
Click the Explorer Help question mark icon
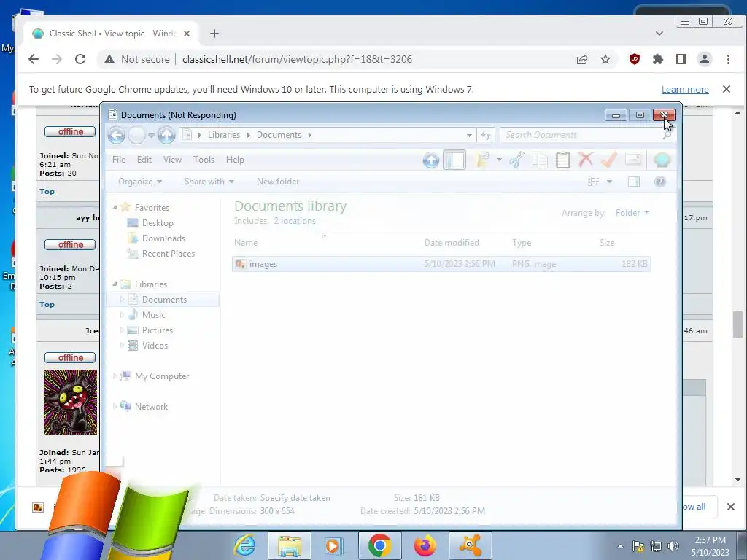(659, 182)
